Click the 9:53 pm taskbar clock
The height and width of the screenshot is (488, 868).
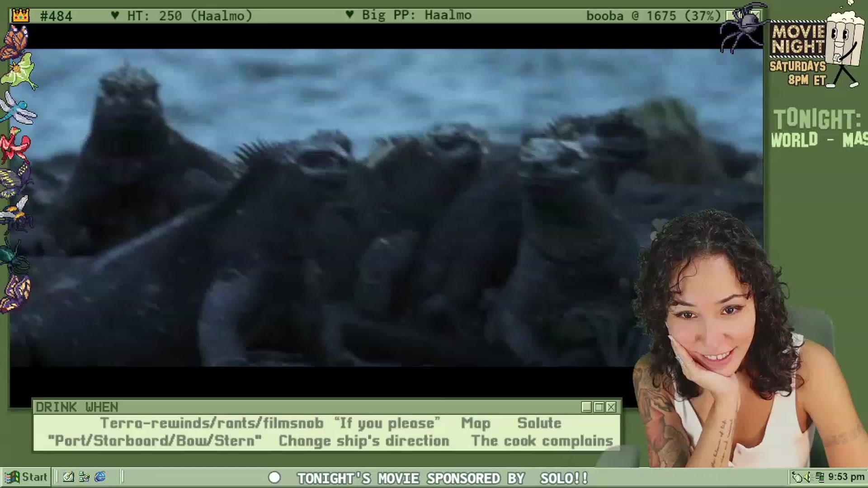coord(846,477)
